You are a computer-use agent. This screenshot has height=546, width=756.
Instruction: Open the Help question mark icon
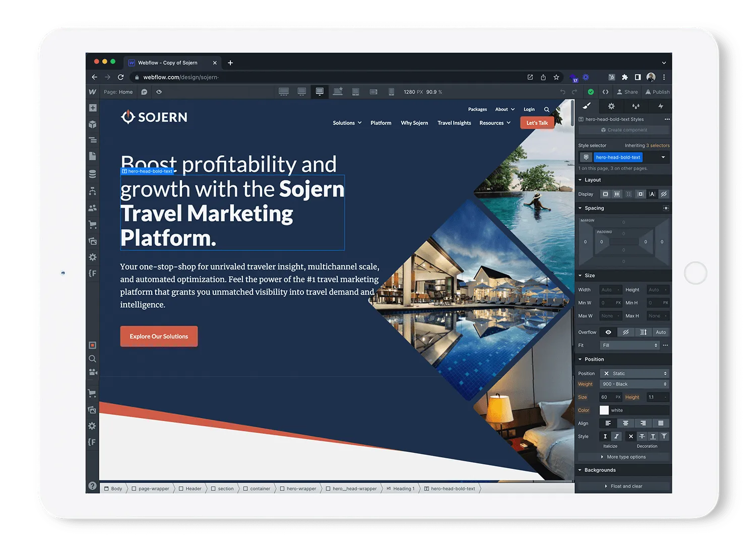pyautogui.click(x=92, y=486)
